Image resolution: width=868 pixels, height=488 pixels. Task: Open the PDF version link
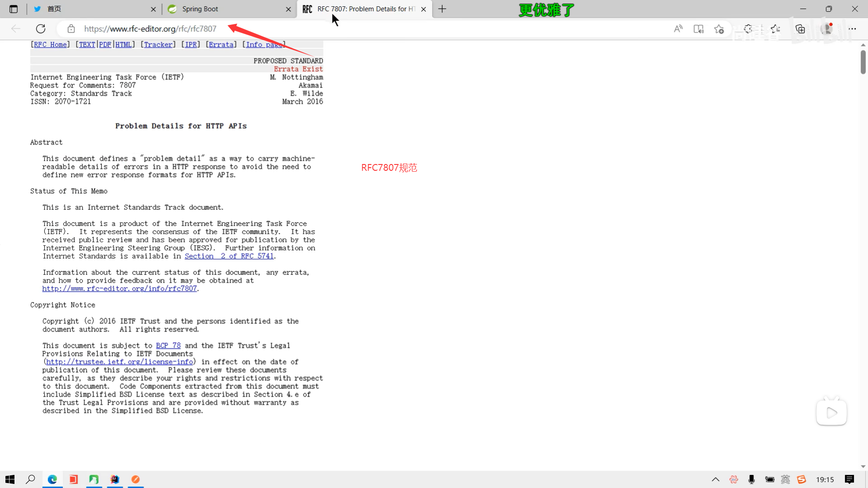tap(105, 45)
